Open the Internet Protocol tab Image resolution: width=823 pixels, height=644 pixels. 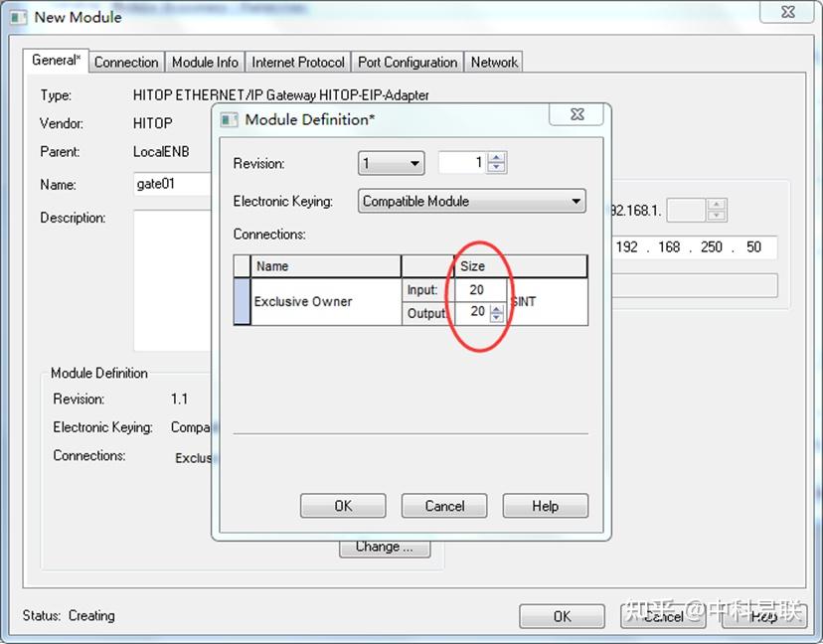[298, 61]
